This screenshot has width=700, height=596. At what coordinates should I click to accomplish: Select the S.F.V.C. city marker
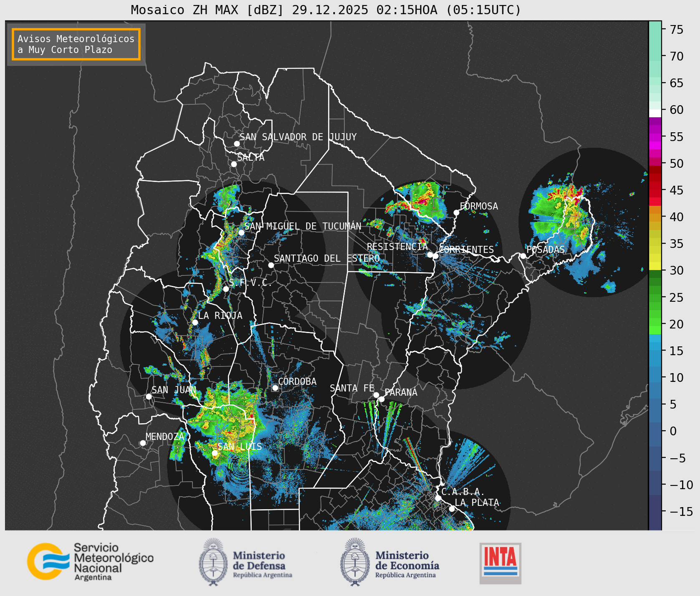click(226, 289)
